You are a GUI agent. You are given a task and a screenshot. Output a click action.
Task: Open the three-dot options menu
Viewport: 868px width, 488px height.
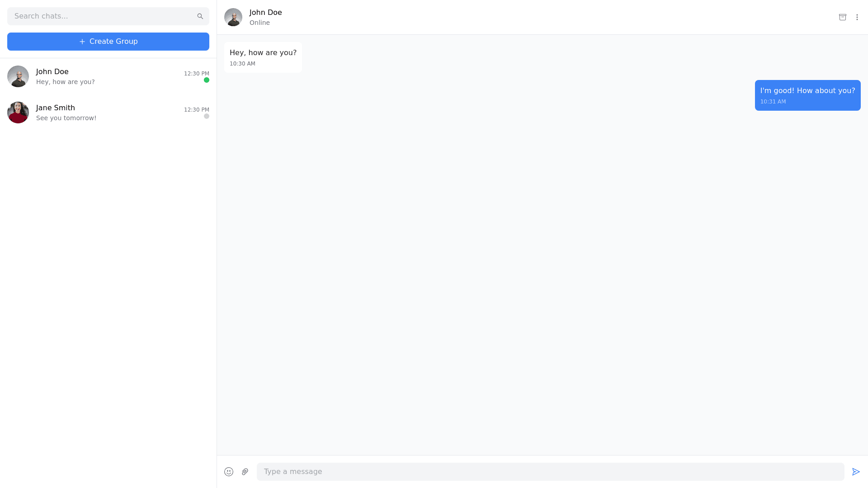[857, 17]
